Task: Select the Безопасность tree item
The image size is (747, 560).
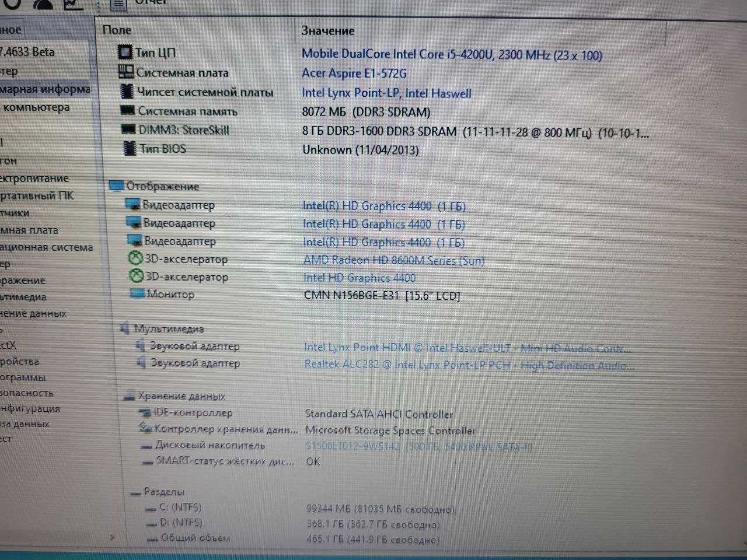Action: click(27, 393)
